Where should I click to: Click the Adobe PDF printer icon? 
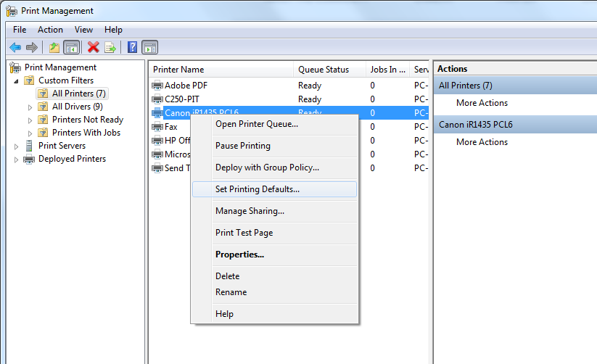[157, 86]
